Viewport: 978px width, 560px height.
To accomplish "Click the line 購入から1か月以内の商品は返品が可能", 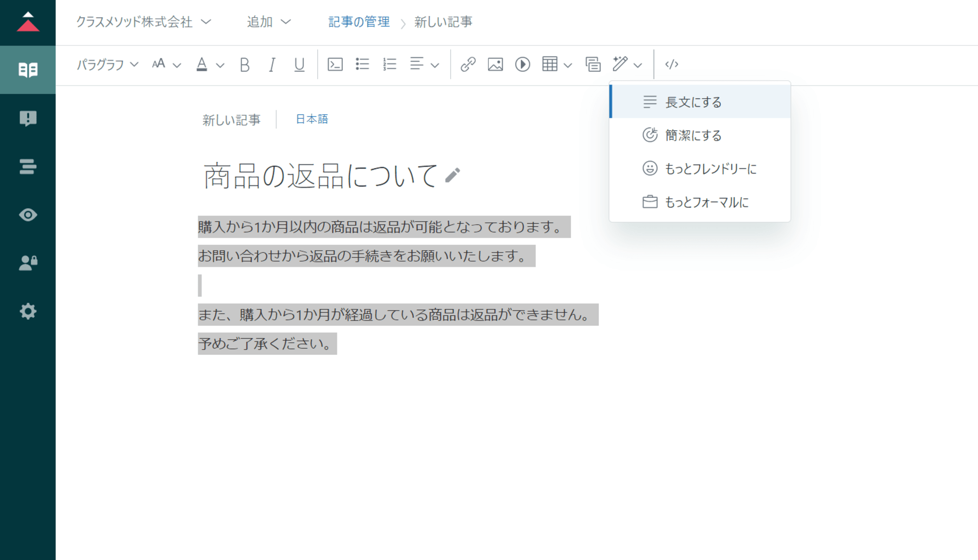I will point(384,227).
